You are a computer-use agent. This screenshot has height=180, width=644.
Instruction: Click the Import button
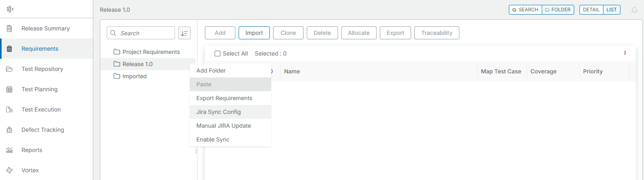click(x=254, y=33)
